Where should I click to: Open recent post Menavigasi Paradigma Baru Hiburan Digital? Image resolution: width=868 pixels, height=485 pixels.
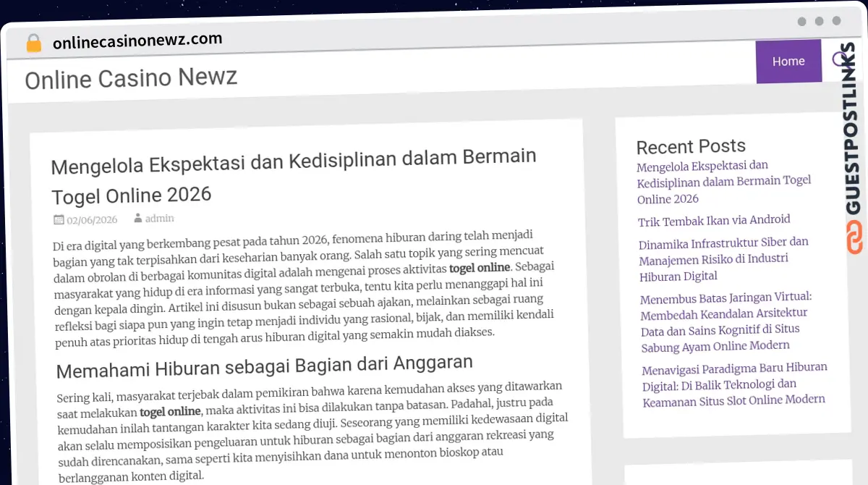(x=734, y=384)
